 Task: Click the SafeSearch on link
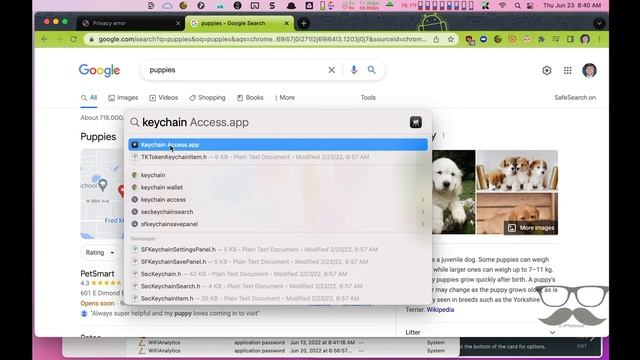(575, 98)
